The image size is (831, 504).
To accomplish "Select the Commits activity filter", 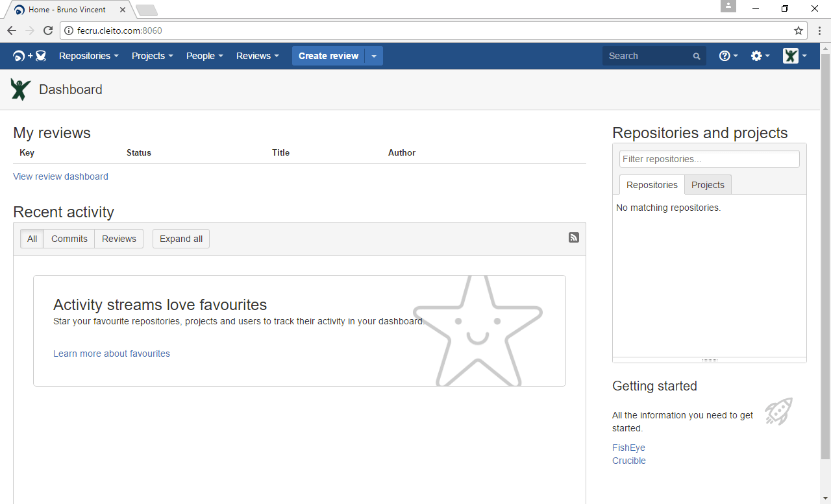I will [x=69, y=239].
